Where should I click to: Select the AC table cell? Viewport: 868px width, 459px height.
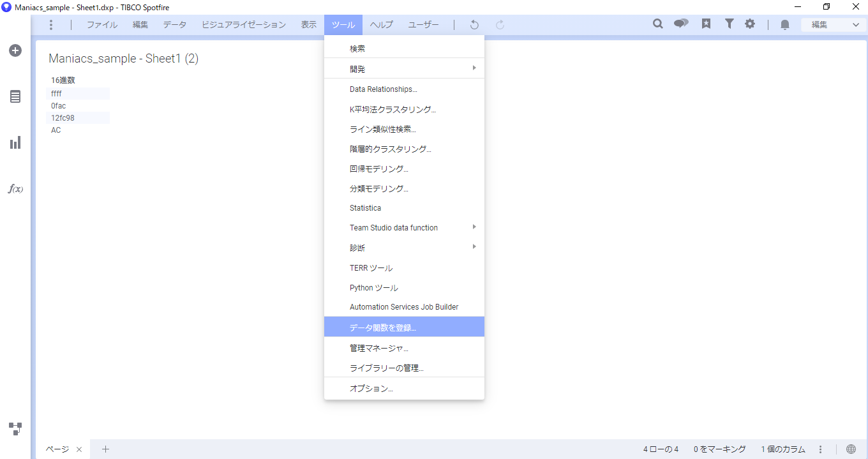79,130
